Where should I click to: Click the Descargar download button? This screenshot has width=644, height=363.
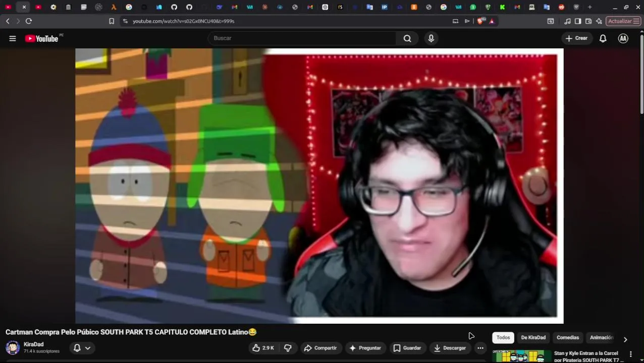(450, 348)
